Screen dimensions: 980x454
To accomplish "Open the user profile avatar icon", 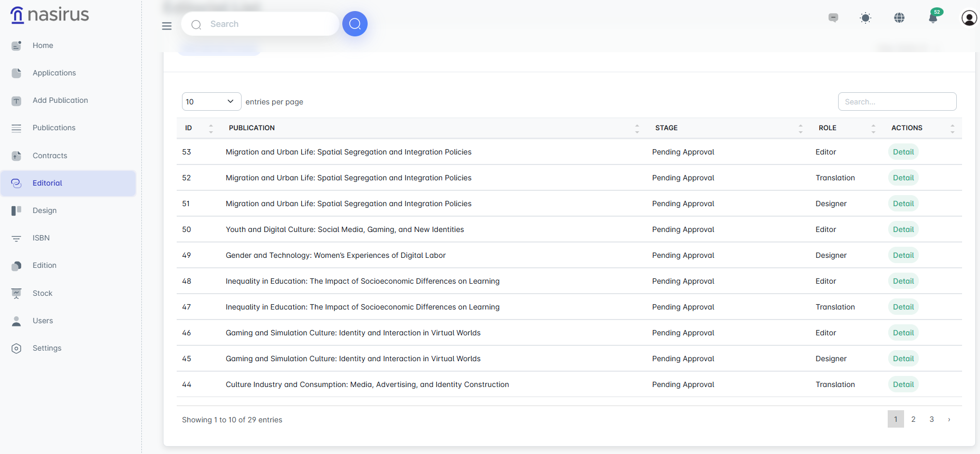I will coord(969,18).
